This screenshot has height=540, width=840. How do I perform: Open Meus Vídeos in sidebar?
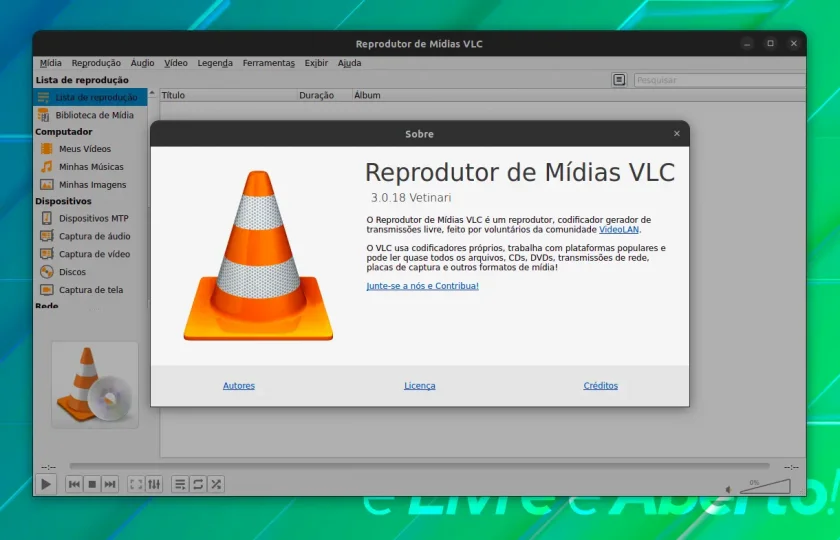click(x=90, y=149)
